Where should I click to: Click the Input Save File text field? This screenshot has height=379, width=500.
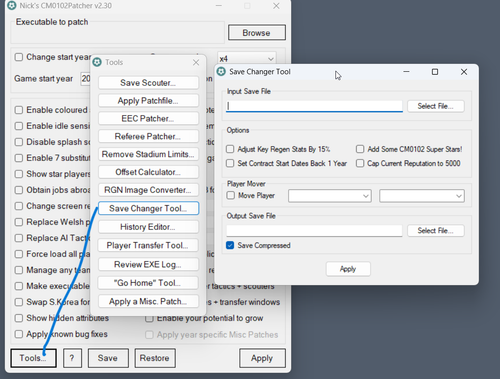(314, 106)
